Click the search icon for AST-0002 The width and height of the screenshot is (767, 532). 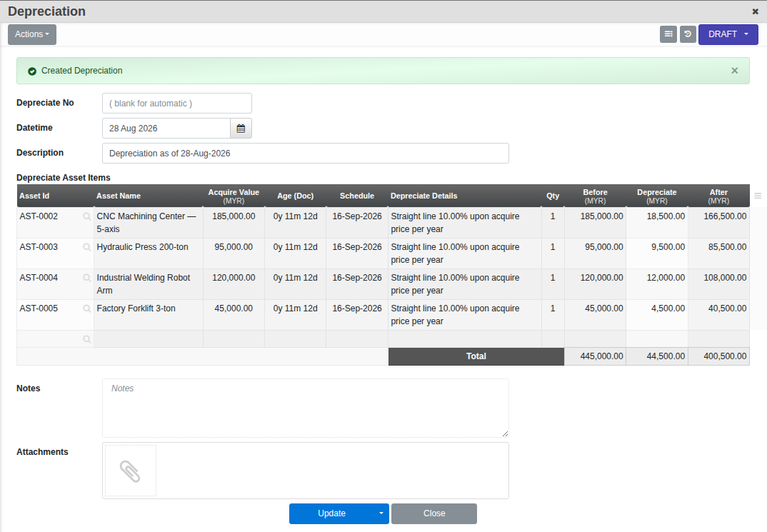click(86, 216)
